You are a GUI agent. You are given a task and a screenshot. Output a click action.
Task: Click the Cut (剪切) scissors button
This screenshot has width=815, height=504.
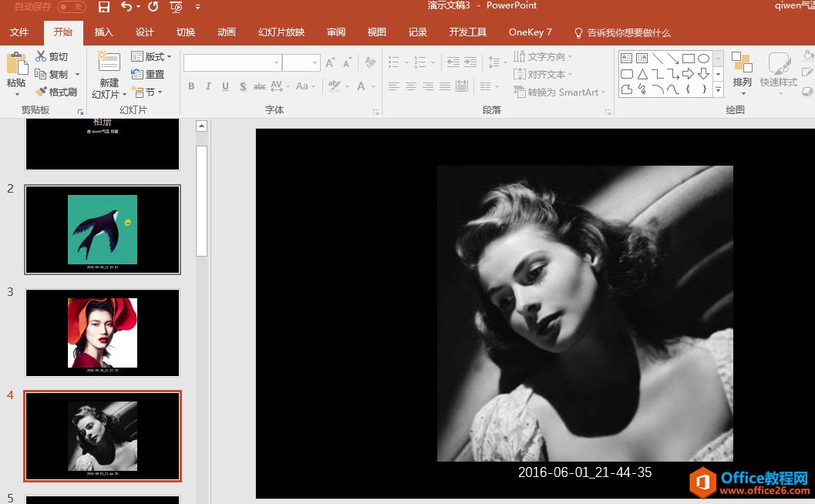(x=52, y=56)
